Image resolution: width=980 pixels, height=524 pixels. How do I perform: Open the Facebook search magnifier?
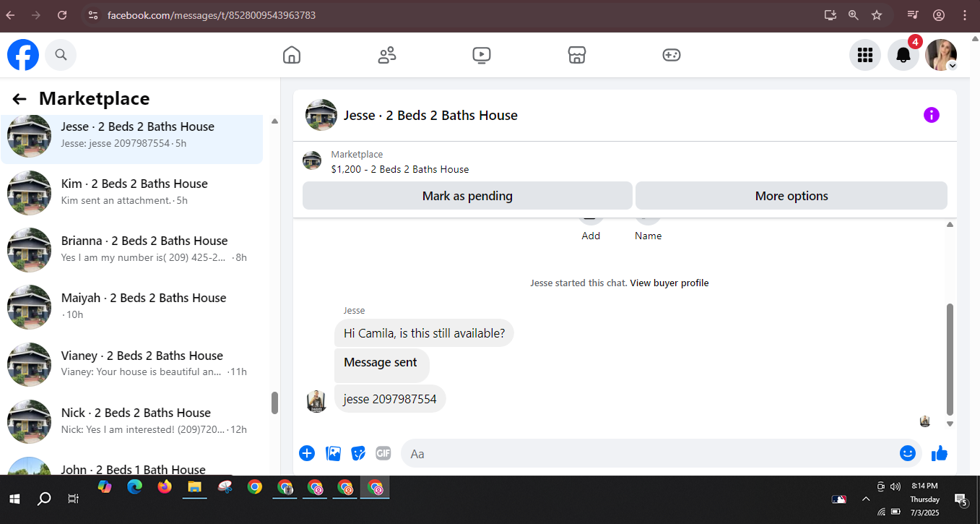[x=61, y=55]
